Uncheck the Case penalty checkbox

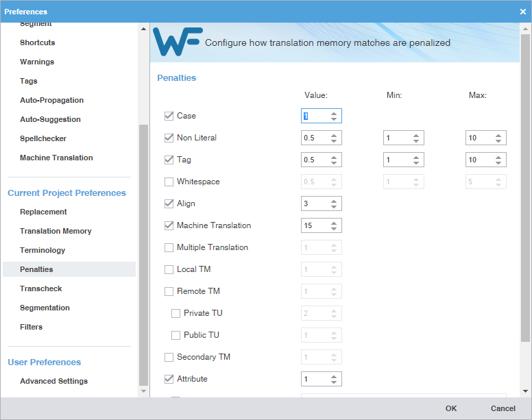pyautogui.click(x=169, y=116)
